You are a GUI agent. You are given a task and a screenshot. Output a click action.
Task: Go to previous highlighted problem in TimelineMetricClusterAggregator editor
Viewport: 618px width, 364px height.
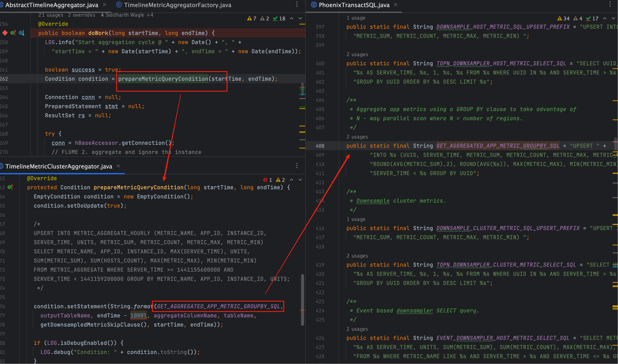tap(292, 180)
